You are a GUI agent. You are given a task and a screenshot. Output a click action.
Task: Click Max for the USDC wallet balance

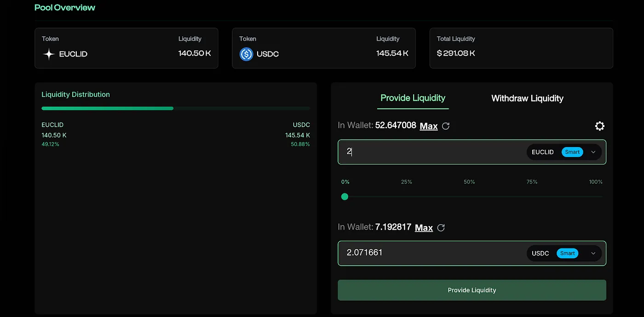click(x=424, y=227)
